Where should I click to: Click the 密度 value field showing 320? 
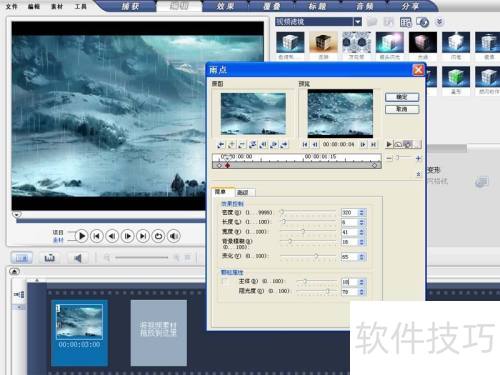click(x=349, y=212)
